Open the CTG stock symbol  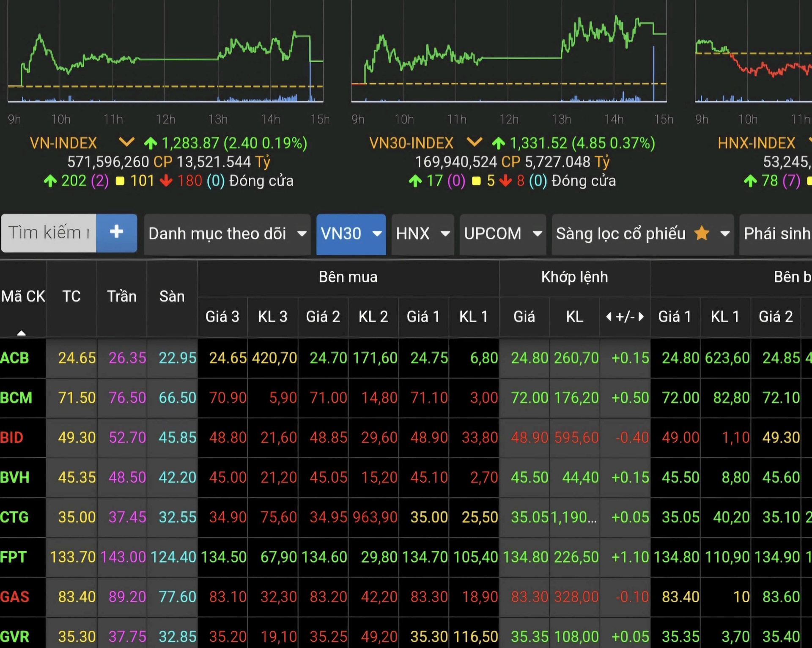pyautogui.click(x=14, y=517)
